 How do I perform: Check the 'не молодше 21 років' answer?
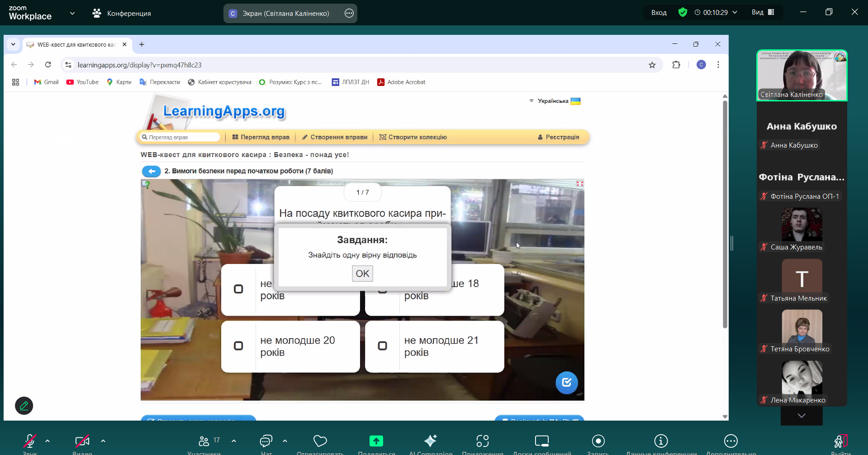pos(382,346)
